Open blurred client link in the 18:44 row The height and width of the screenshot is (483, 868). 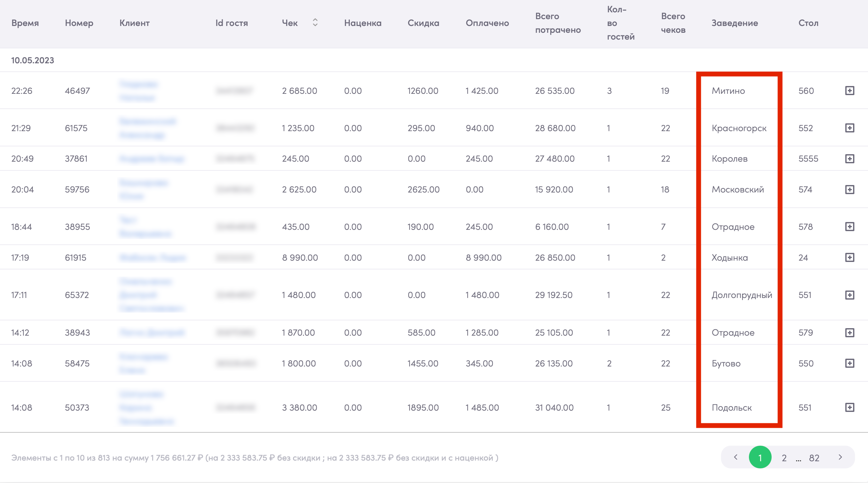[x=145, y=227]
